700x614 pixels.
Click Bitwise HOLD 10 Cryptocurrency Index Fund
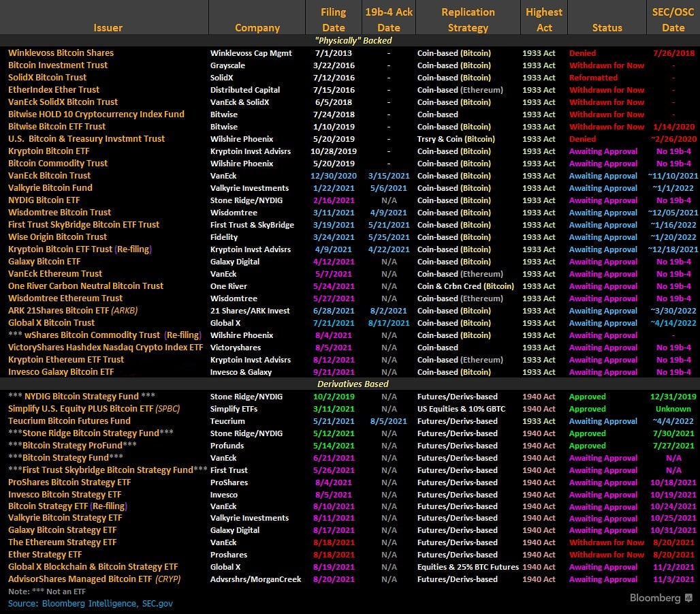pyautogui.click(x=96, y=114)
